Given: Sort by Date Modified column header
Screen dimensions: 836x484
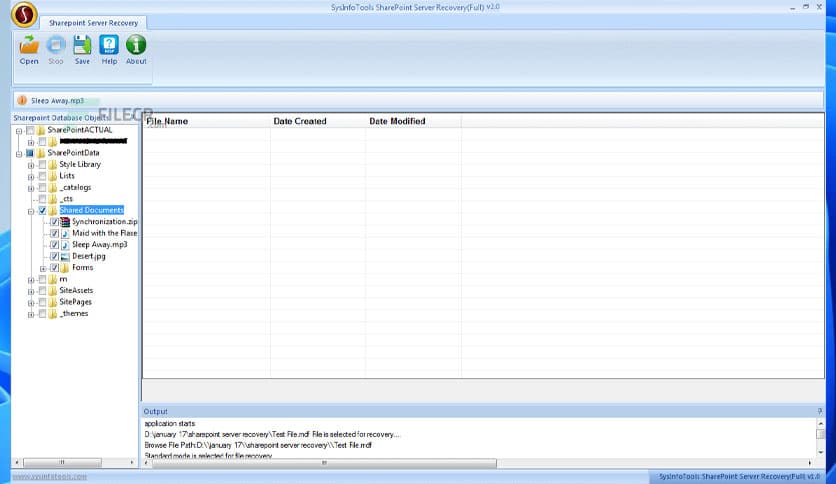Looking at the screenshot, I should 413,121.
